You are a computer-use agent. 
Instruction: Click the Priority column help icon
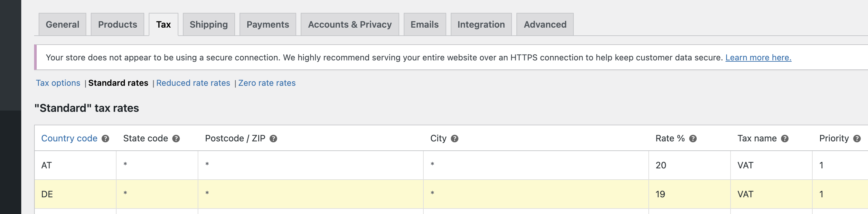click(x=857, y=138)
